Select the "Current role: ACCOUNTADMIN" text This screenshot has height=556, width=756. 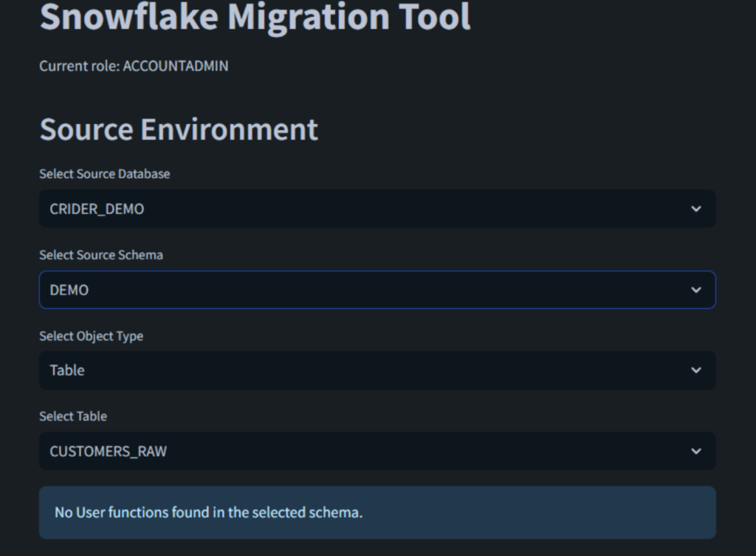click(134, 66)
